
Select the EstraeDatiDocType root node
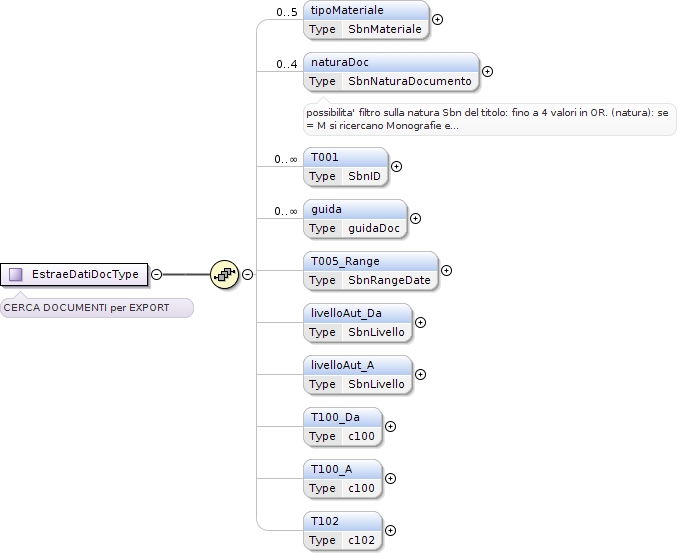pos(74,274)
